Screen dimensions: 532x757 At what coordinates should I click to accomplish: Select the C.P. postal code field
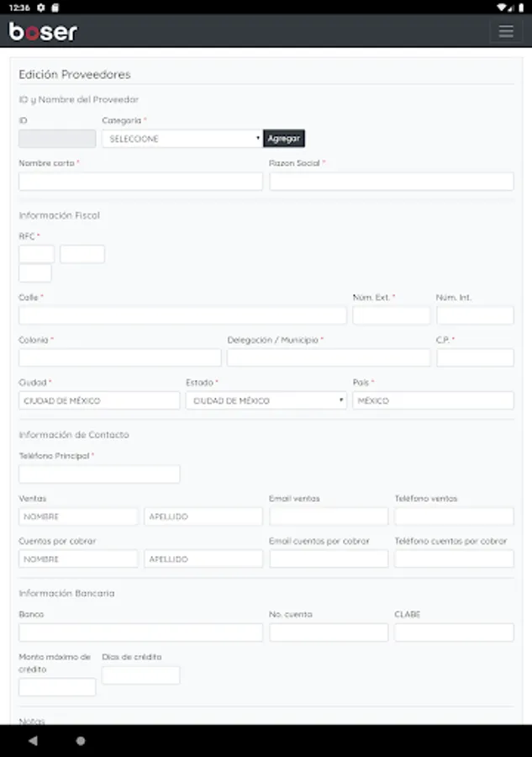pos(475,357)
